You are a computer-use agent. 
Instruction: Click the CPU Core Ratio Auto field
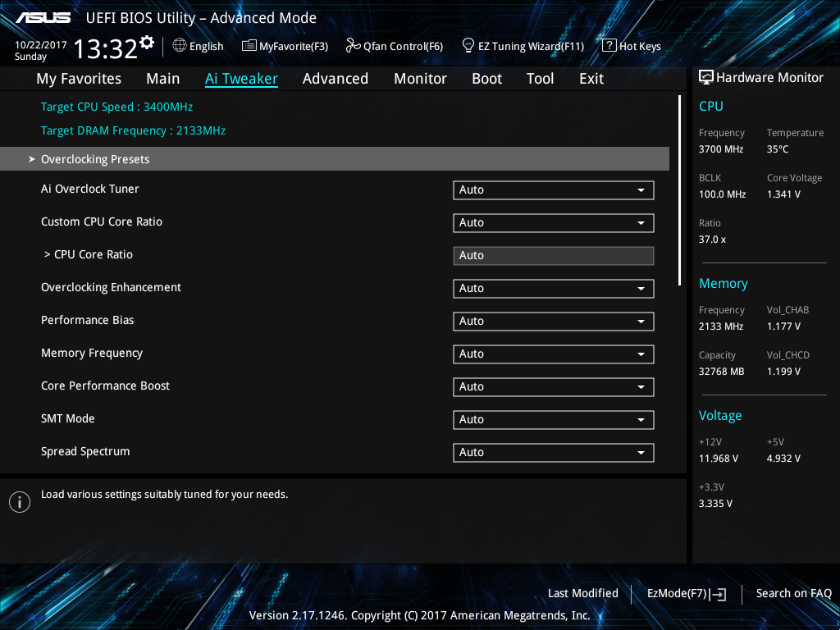pos(554,256)
